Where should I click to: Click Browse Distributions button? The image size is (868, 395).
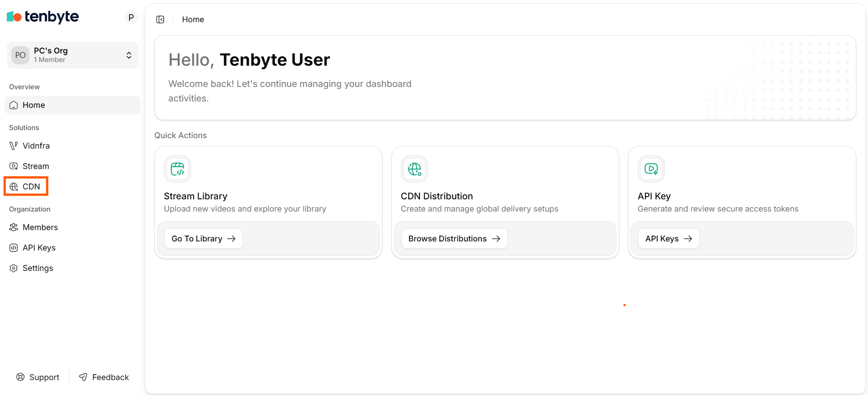(x=454, y=239)
